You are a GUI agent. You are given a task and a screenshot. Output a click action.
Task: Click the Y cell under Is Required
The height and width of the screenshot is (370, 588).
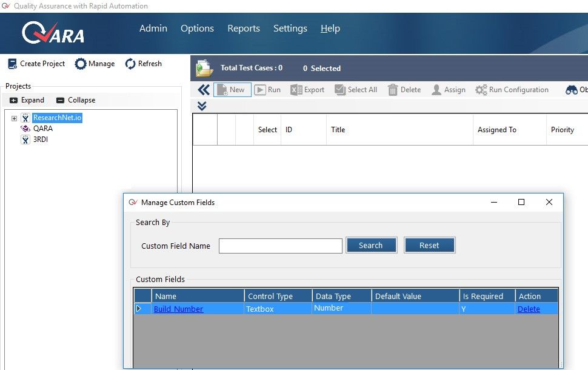coord(487,309)
